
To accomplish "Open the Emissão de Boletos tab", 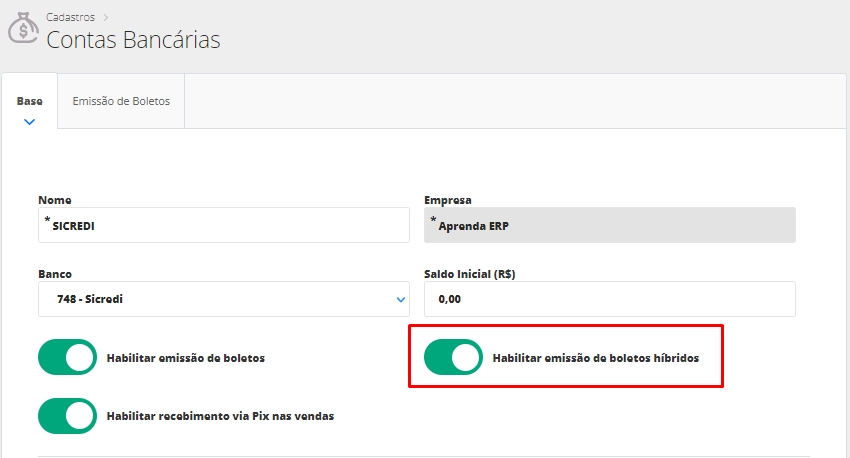I will [x=121, y=101].
